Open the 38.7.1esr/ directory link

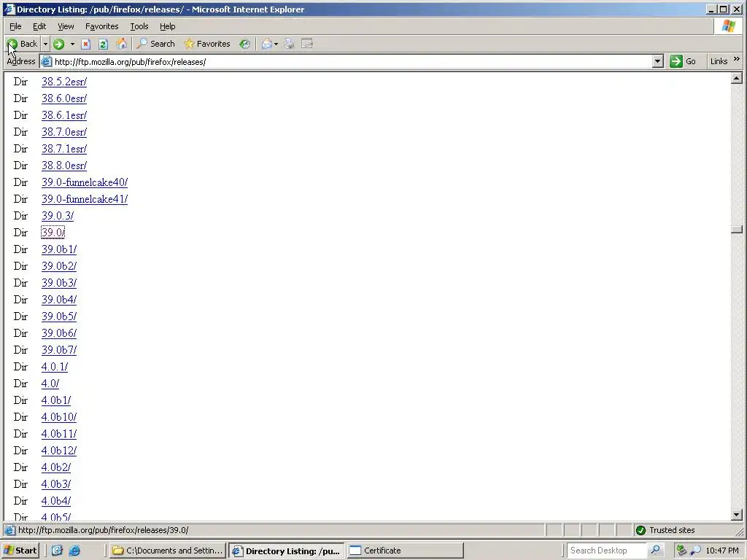(64, 149)
